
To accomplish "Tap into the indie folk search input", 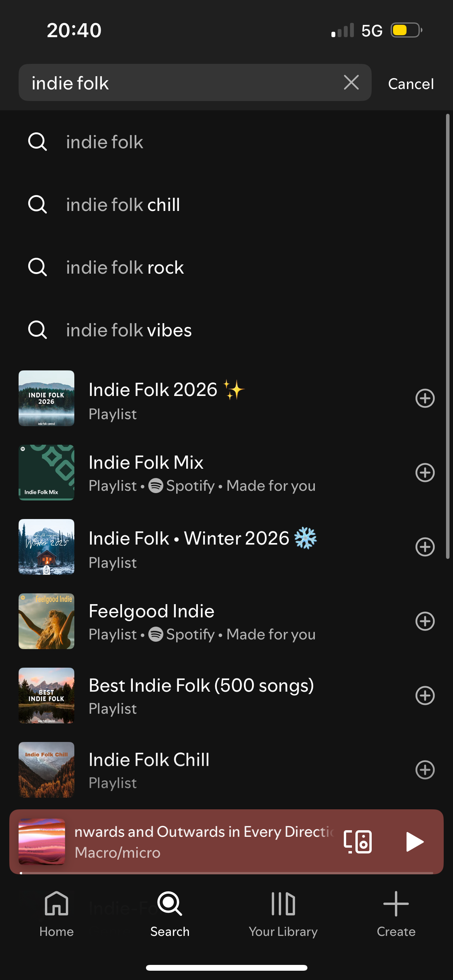I will pyautogui.click(x=182, y=83).
